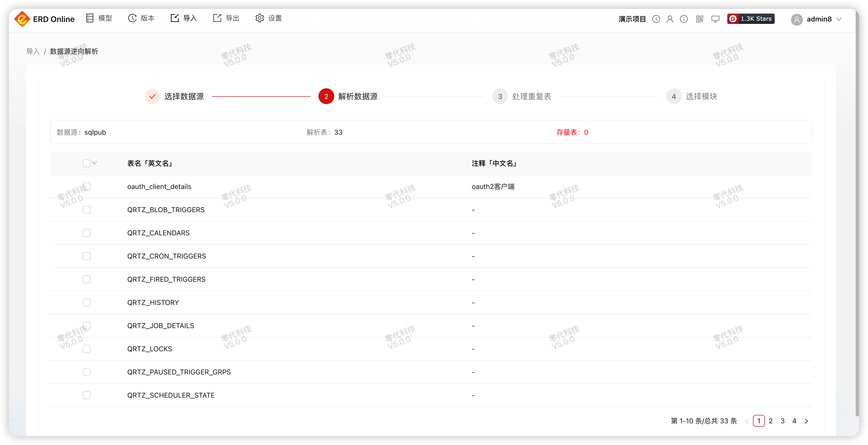Check the QRTZ_CALENDARS row checkbox
This screenshot has height=445, width=868.
87,233
